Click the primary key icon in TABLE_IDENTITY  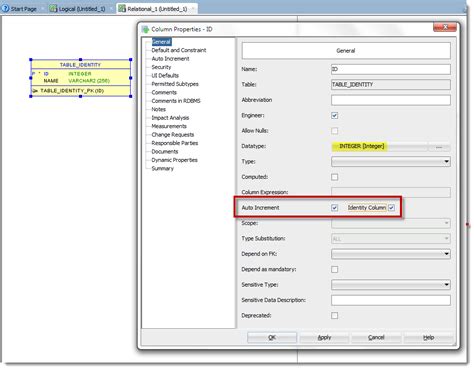35,91
